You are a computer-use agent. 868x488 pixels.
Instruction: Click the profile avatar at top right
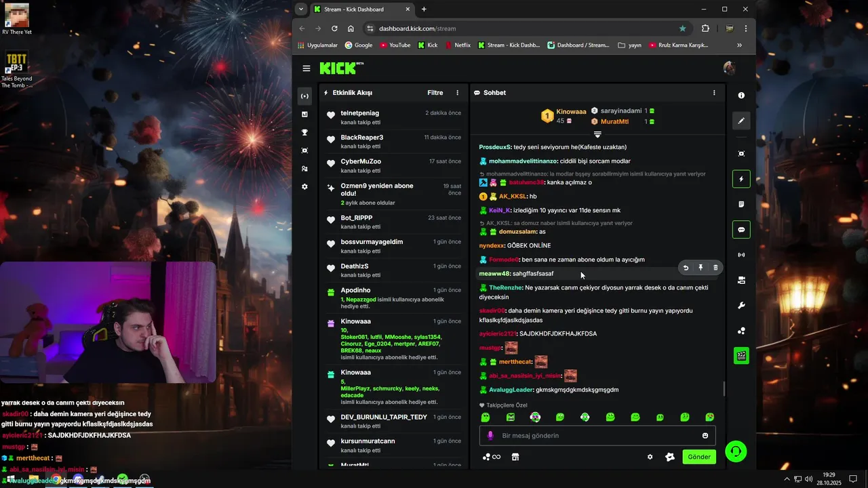tap(729, 68)
